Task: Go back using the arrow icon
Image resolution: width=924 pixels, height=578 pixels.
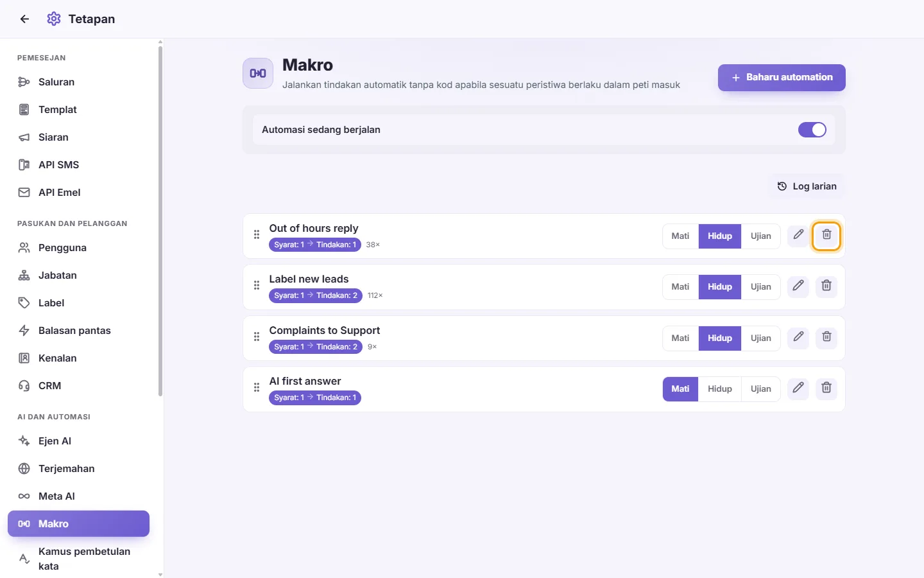Action: click(x=24, y=19)
